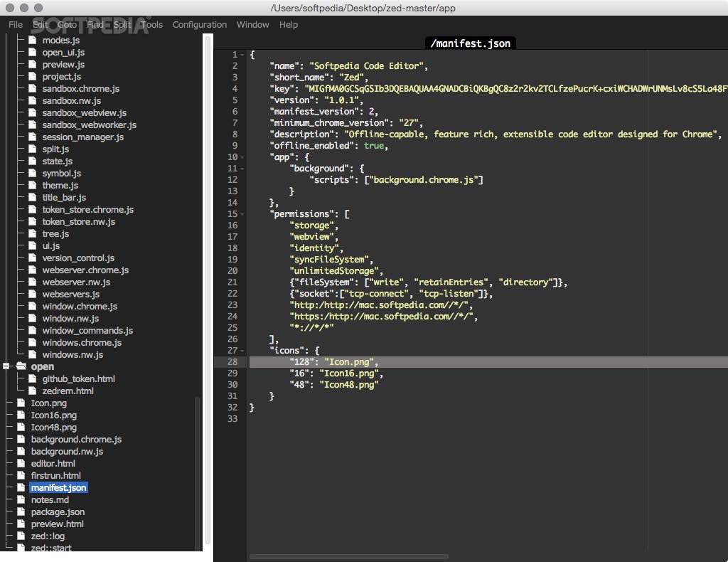Screen dimensions: 728x562
Task: Open the Edit menu
Action: 40,25
